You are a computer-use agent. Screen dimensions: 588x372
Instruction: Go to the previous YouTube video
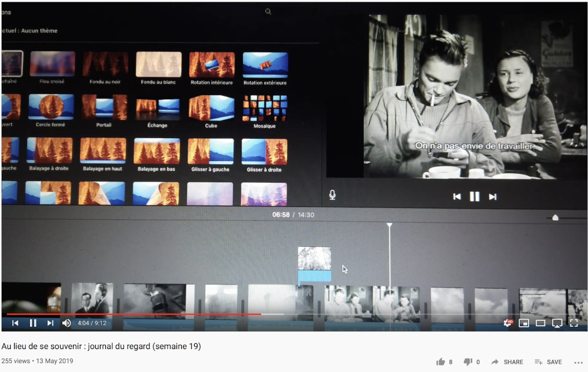15,323
